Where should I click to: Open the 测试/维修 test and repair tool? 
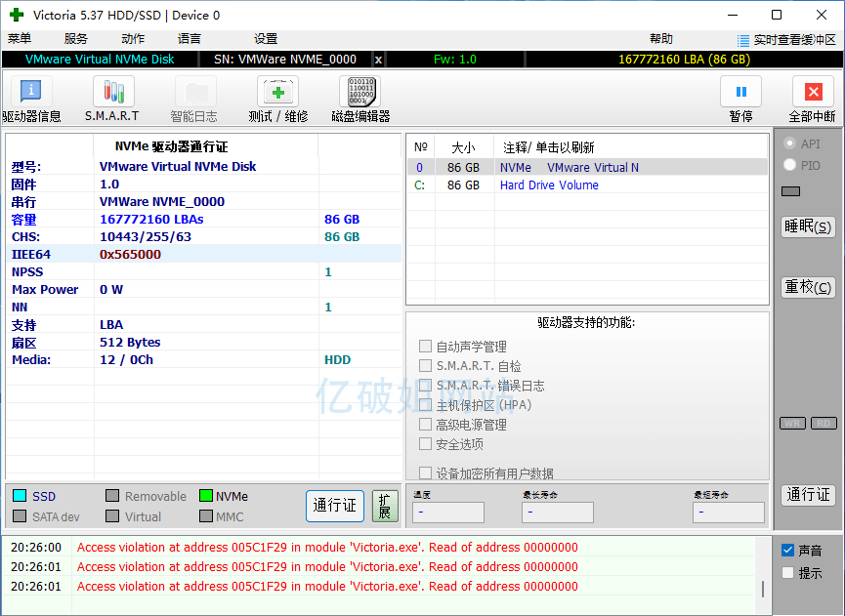click(x=277, y=92)
